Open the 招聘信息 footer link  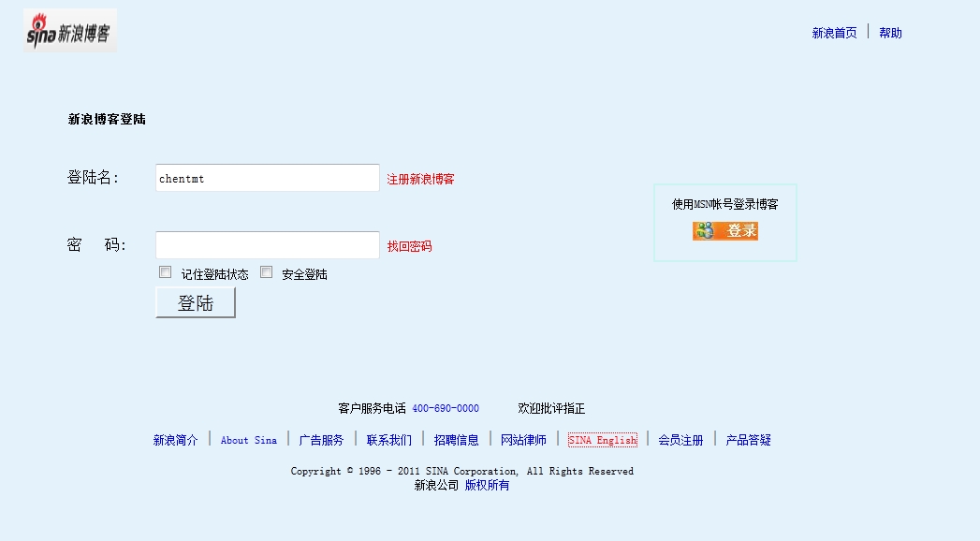(x=456, y=441)
